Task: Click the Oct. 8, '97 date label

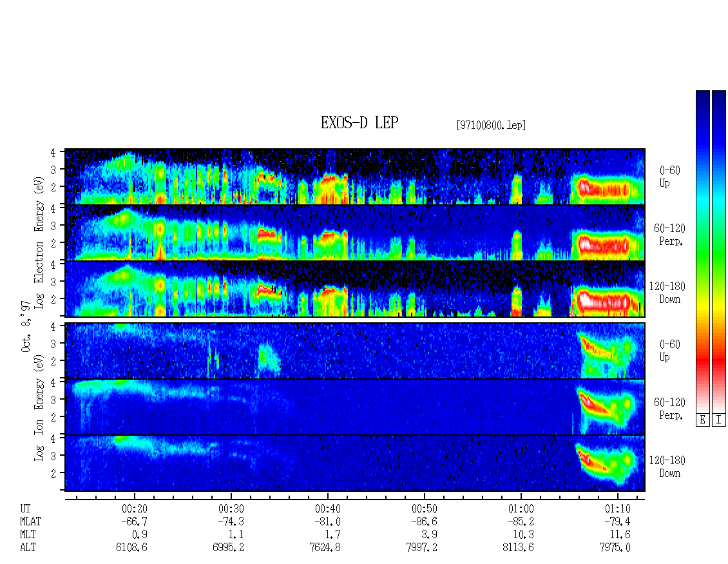Action: (26, 326)
